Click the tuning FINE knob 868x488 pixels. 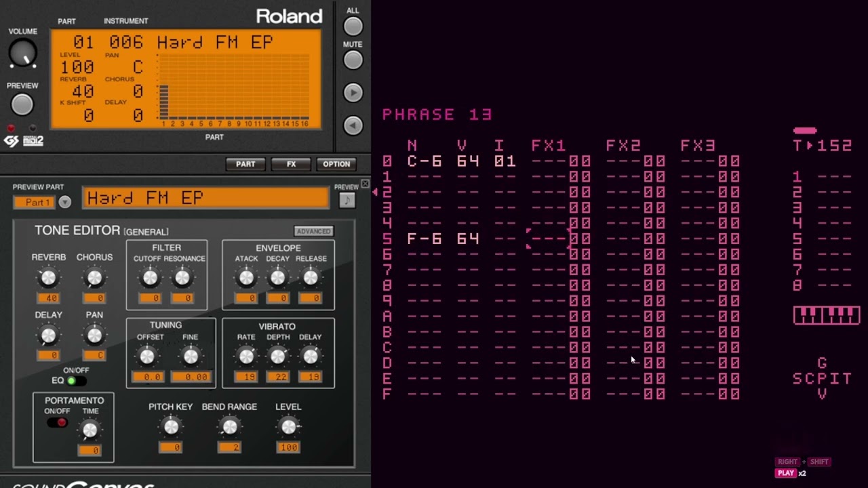[x=191, y=356]
